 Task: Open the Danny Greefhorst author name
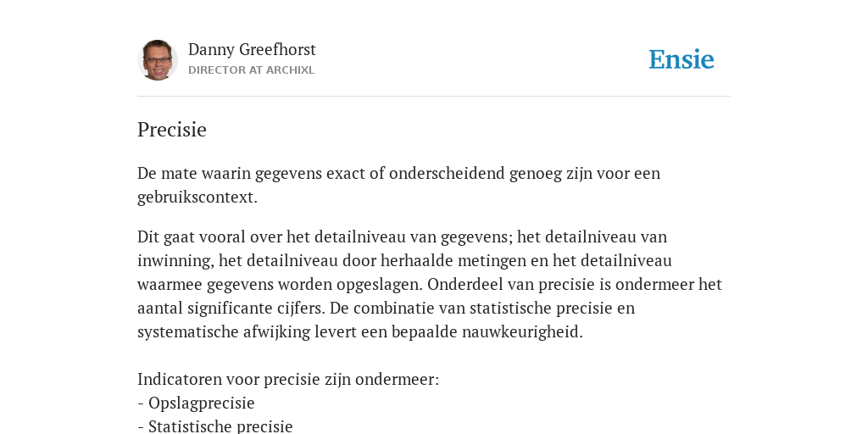[252, 50]
